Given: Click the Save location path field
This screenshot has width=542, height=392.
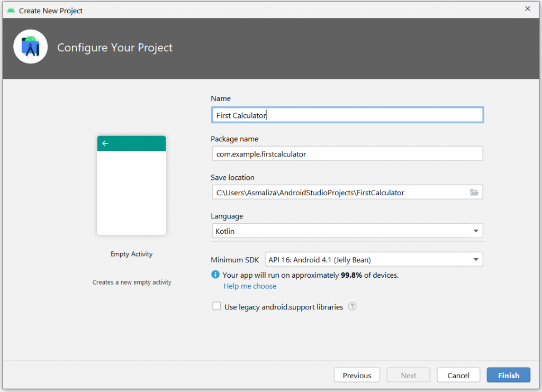Looking at the screenshot, I should pos(339,193).
